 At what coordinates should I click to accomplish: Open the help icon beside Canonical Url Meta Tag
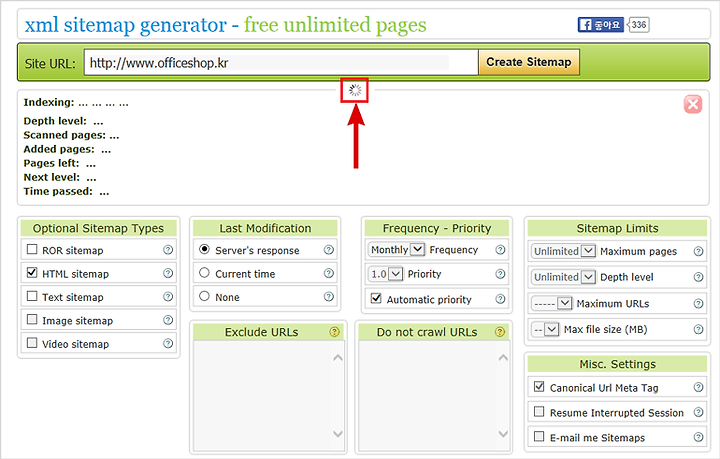[x=698, y=387]
